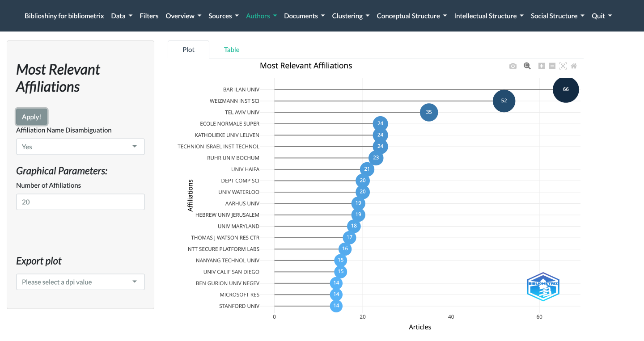
Task: Click the 52 bubble for Weizmann Inst Sci
Action: tap(504, 101)
